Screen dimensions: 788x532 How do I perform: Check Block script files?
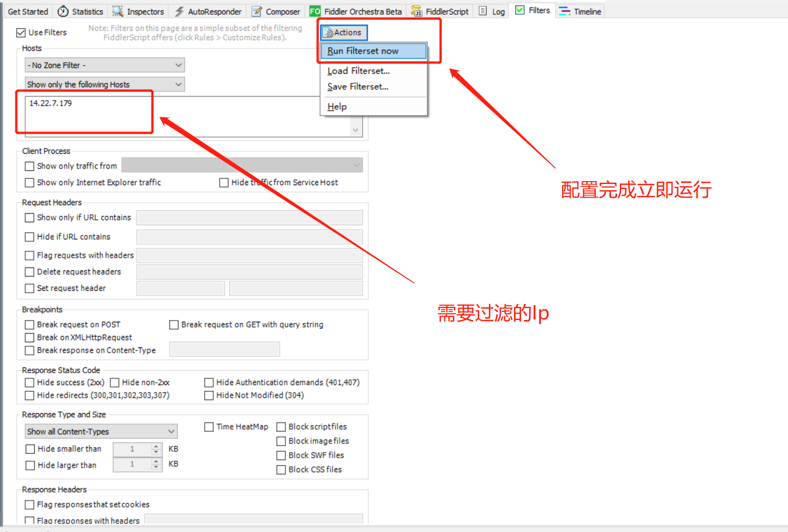pyautogui.click(x=281, y=427)
